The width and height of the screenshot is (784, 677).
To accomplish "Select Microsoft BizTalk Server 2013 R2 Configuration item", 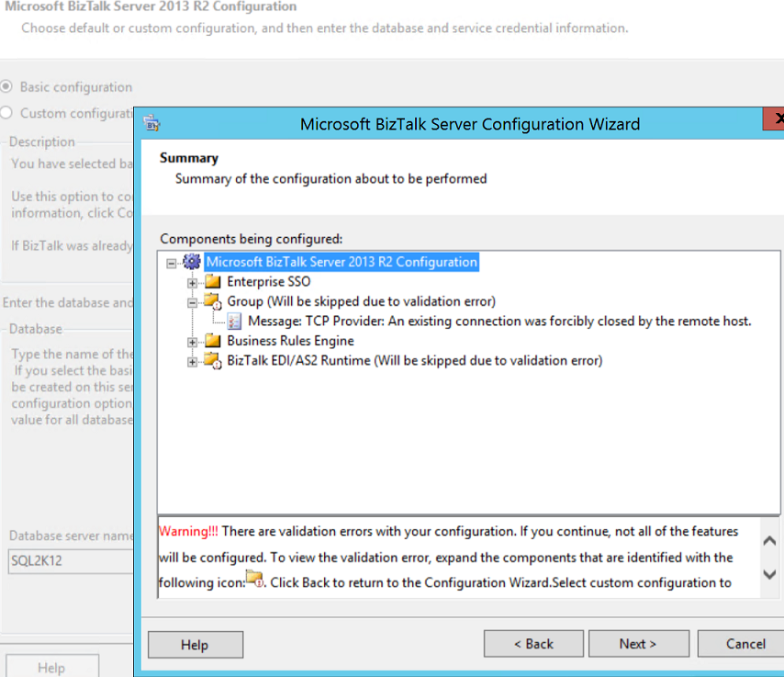I will point(342,262).
